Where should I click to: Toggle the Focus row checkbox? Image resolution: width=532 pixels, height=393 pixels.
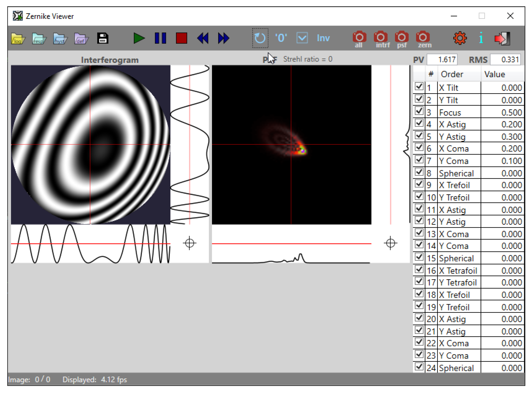tap(419, 111)
